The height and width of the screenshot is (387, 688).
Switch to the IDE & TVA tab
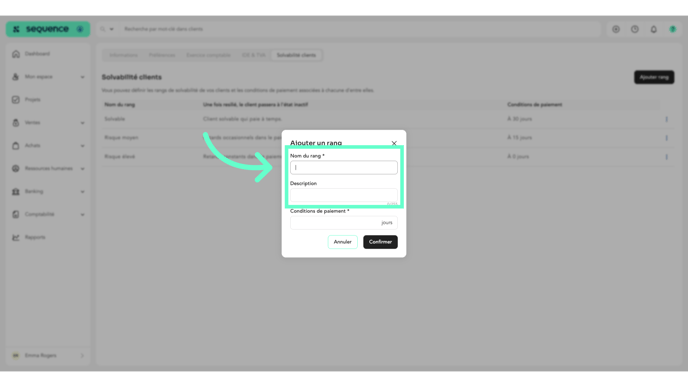pos(254,55)
